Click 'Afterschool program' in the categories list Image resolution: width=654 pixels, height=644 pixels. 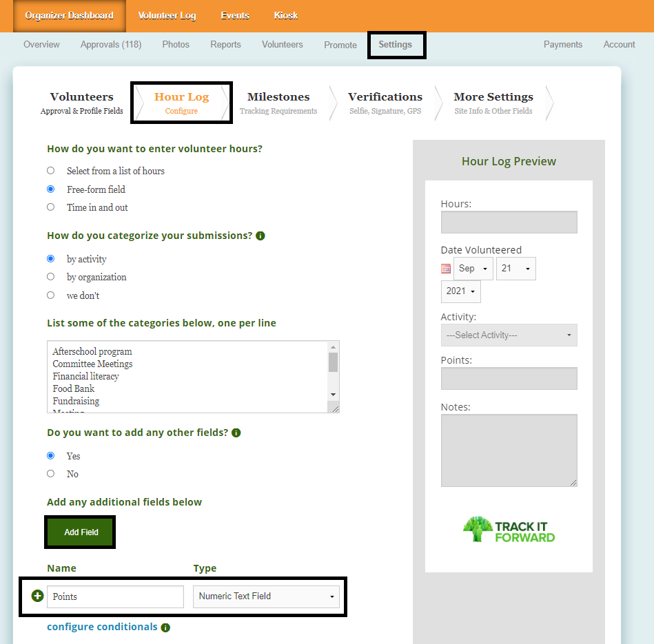click(92, 351)
